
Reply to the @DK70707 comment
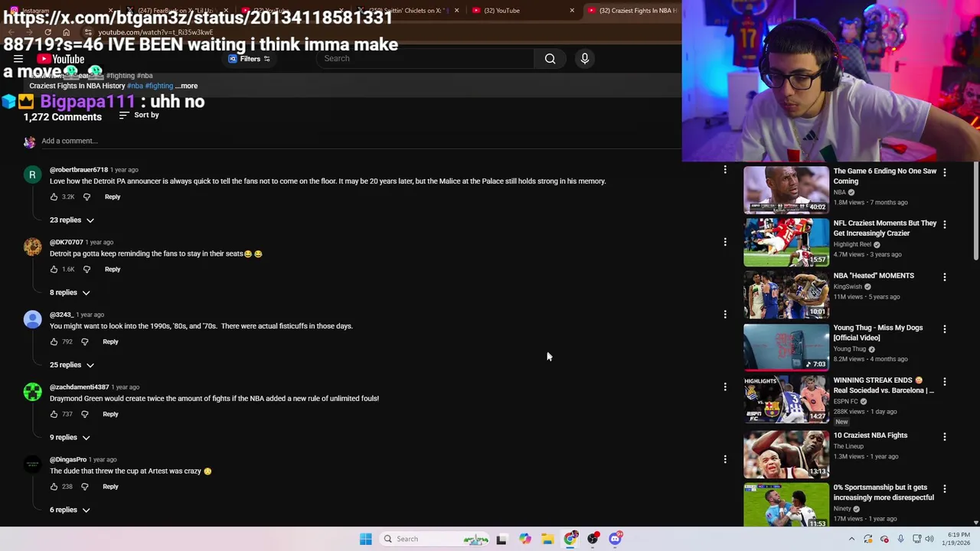[113, 269]
